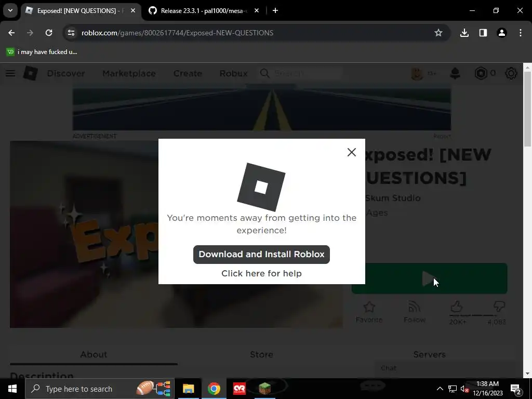Click the Roblox search field
This screenshot has width=532, height=399.
pyautogui.click(x=301, y=73)
